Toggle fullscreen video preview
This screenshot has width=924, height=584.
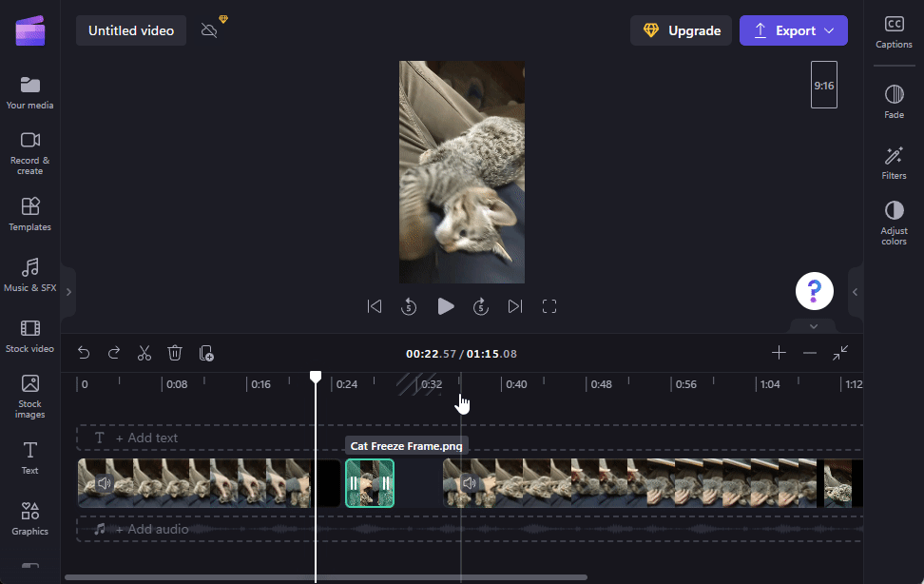coord(549,306)
